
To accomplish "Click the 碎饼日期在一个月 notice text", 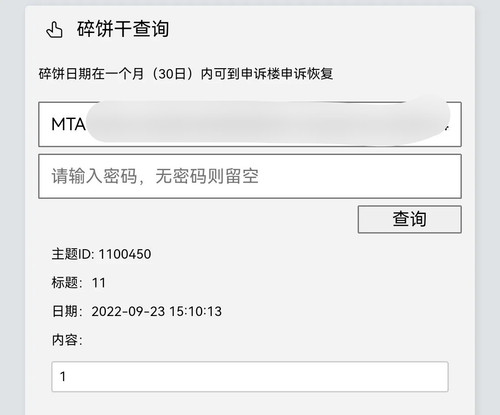I will click(x=186, y=74).
